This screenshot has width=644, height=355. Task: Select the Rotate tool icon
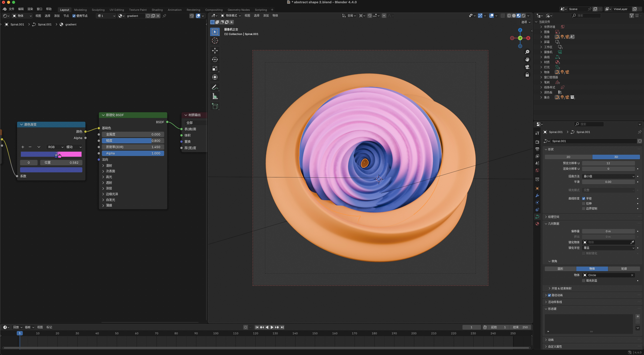click(x=215, y=59)
